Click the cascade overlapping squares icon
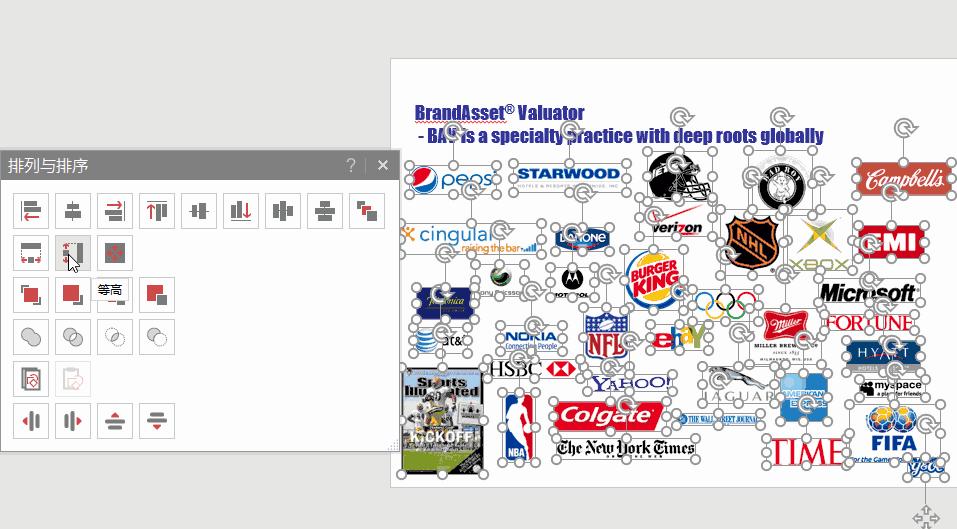Screen dimensions: 957x529 pos(367,211)
